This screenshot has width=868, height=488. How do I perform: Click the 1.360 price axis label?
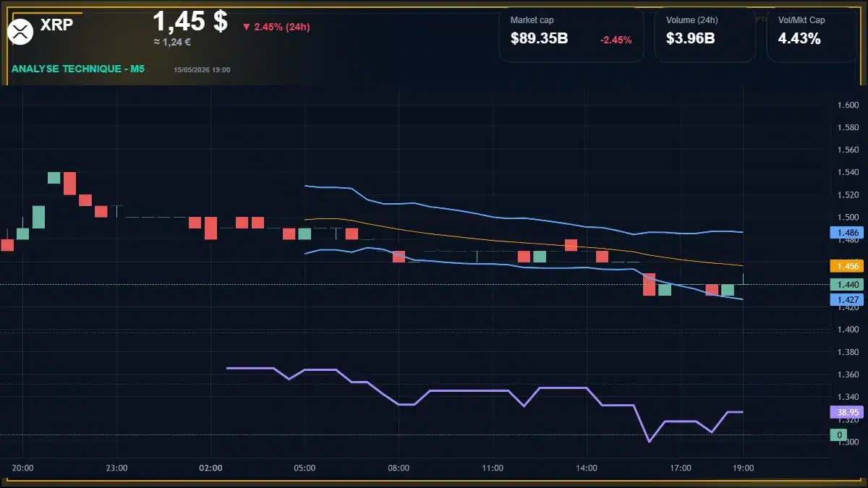[848, 374]
